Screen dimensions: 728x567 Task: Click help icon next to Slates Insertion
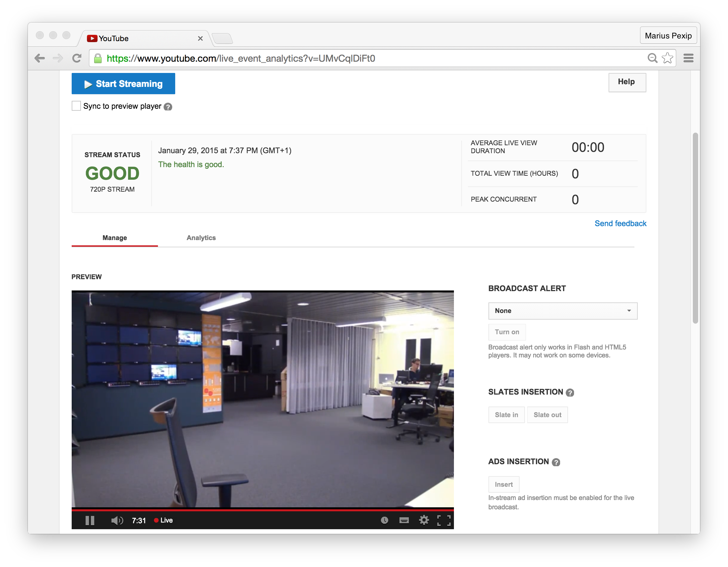[570, 393]
